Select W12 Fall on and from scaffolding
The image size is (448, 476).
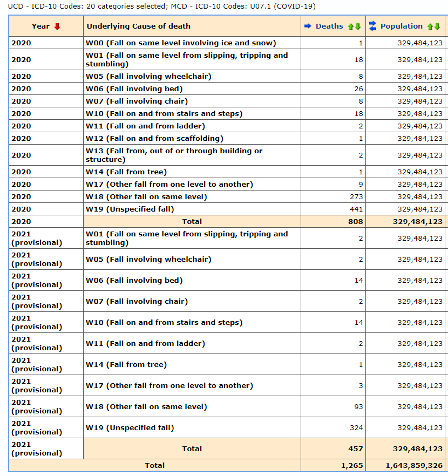coord(154,138)
